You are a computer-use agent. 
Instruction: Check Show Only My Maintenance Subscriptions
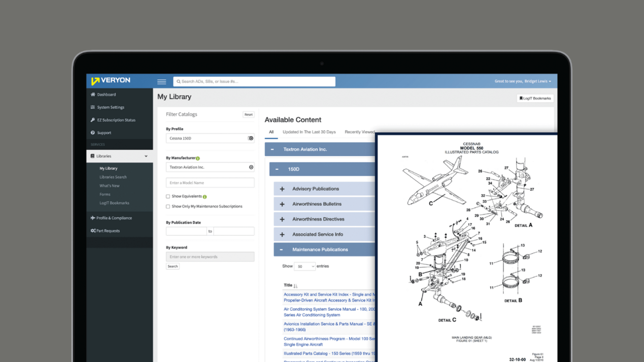click(168, 207)
